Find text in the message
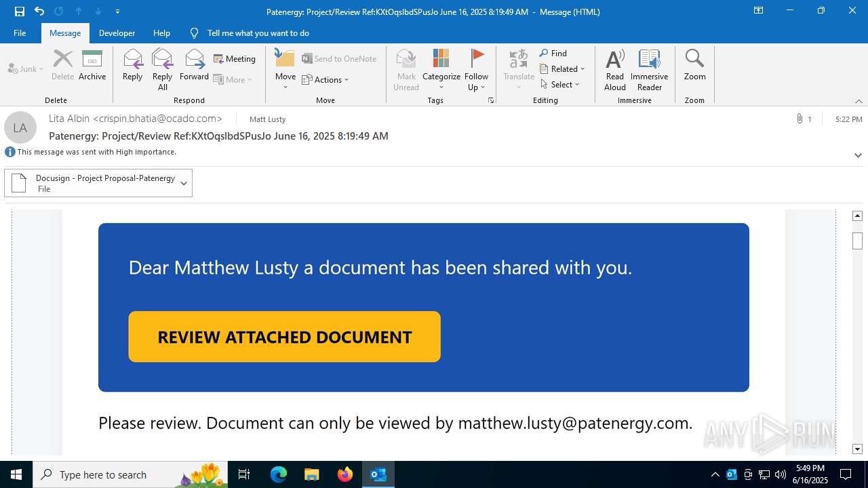 coord(553,53)
